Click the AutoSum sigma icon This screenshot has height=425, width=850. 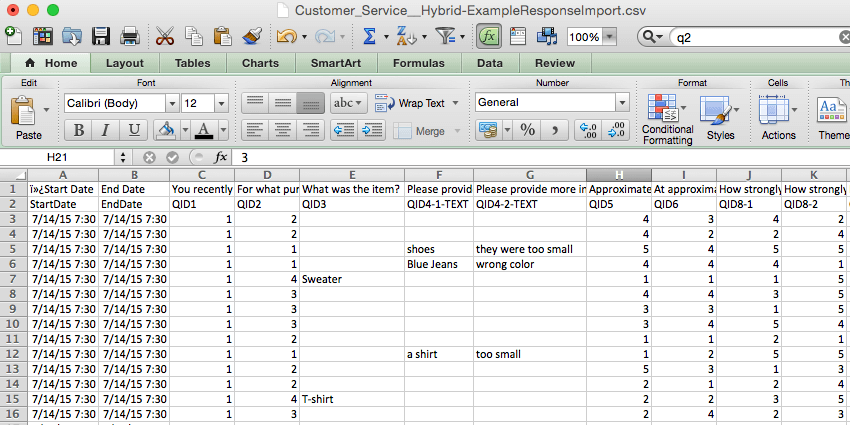[369, 37]
